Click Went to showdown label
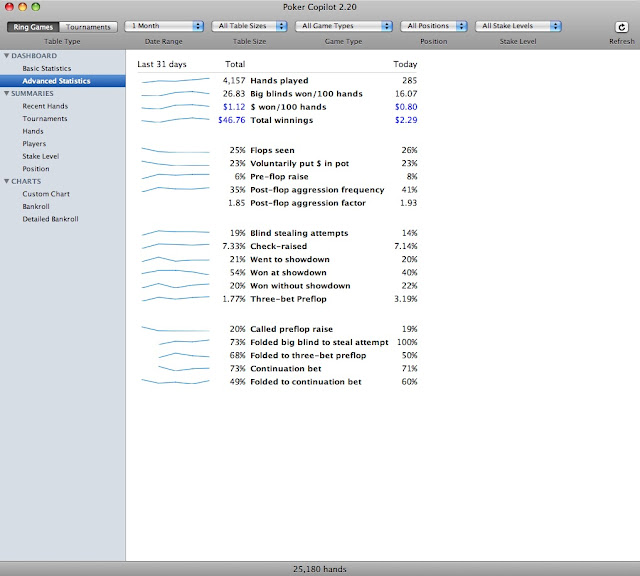Viewport: 640px width, 576px height. [x=290, y=259]
